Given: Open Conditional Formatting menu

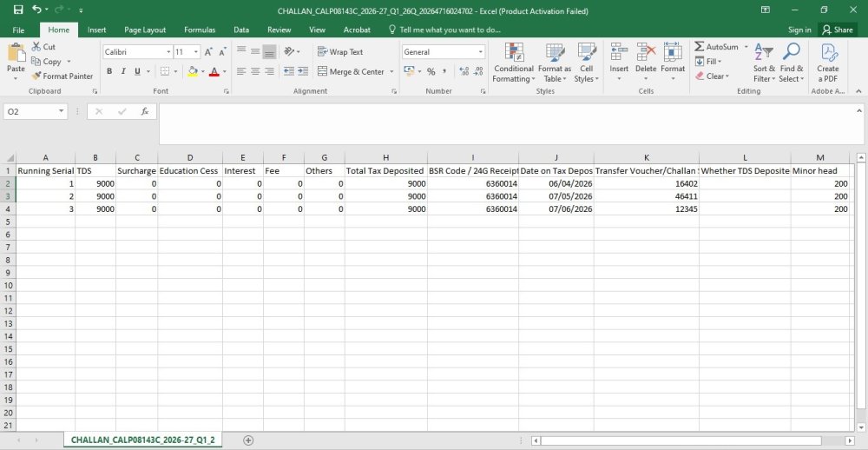Looking at the screenshot, I should coord(514,63).
